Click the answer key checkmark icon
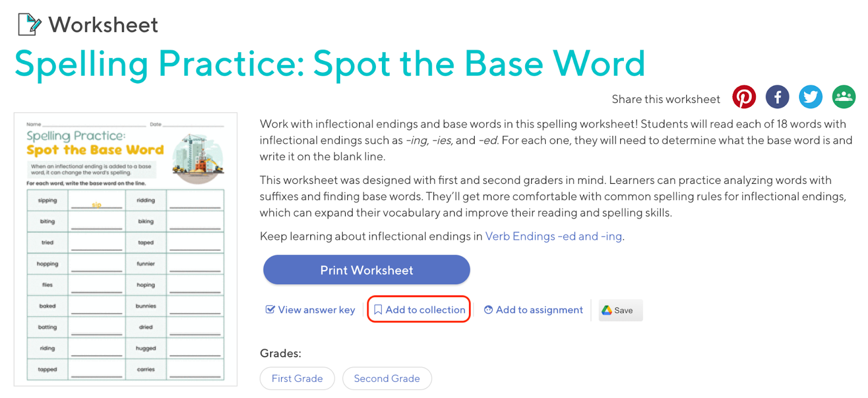This screenshot has width=868, height=398. tap(270, 310)
